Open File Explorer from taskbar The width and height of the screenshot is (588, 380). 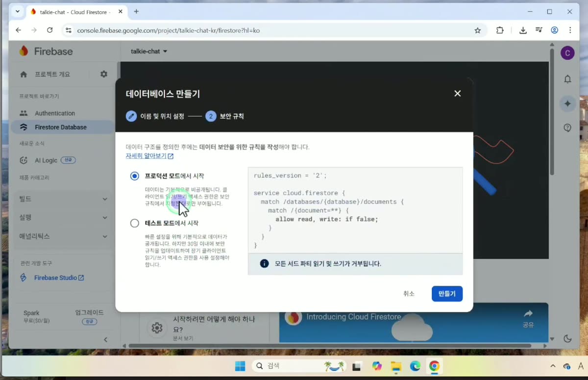tap(395, 366)
